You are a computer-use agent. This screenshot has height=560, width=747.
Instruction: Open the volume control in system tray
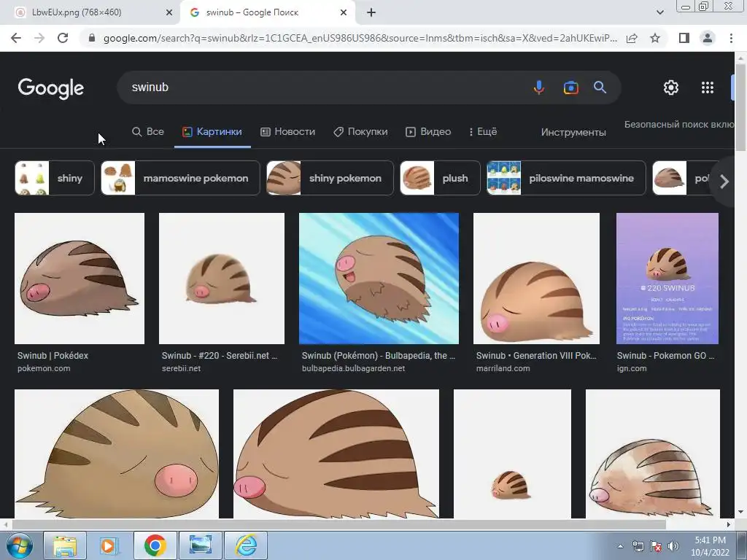coord(673,546)
